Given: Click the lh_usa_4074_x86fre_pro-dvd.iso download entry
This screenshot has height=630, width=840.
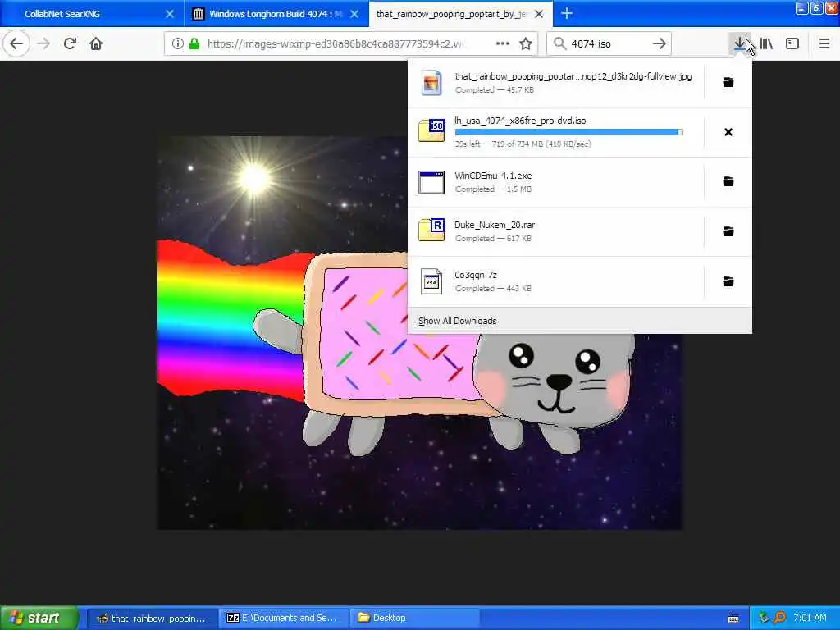Looking at the screenshot, I should (x=555, y=132).
